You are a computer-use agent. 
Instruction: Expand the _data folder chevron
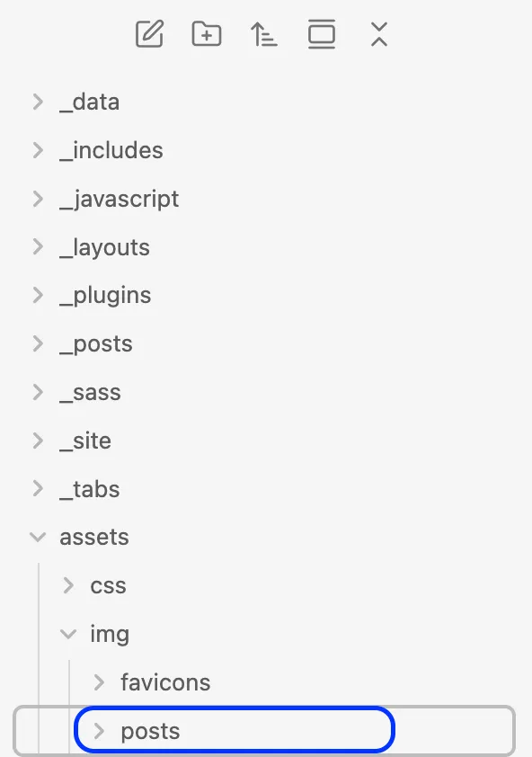[x=38, y=102]
